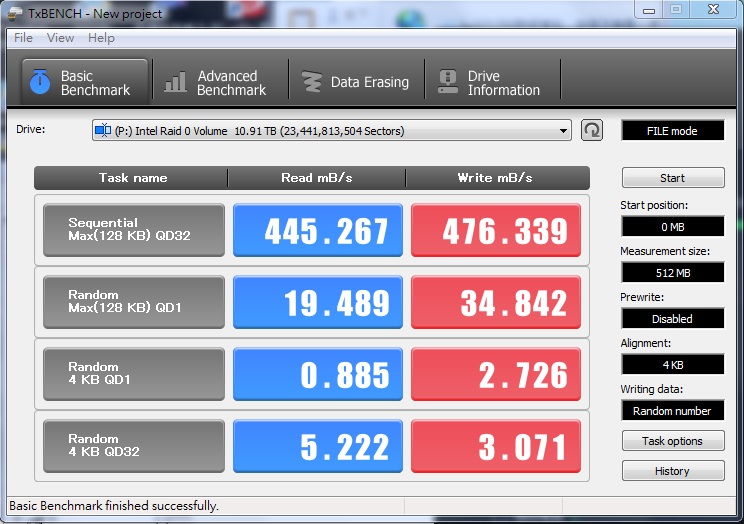The width and height of the screenshot is (744, 524).
Task: Open Task options
Action: point(673,440)
